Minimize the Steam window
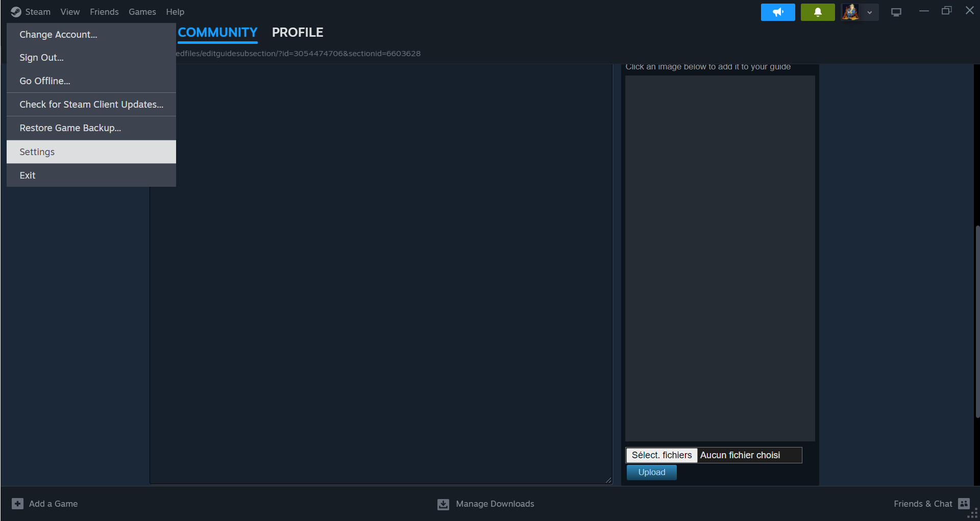 point(924,11)
